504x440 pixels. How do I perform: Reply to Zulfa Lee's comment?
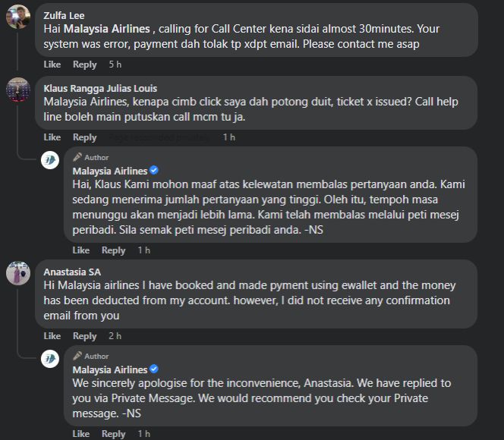click(x=85, y=64)
